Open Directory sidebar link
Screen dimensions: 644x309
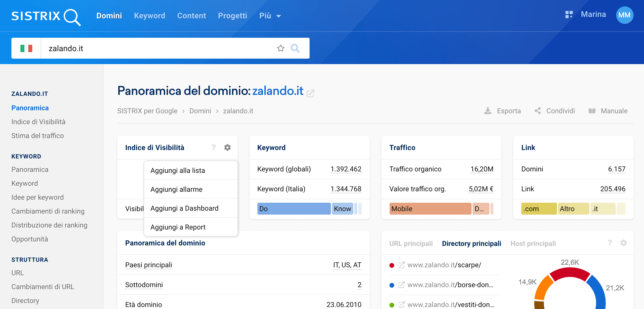coord(25,301)
